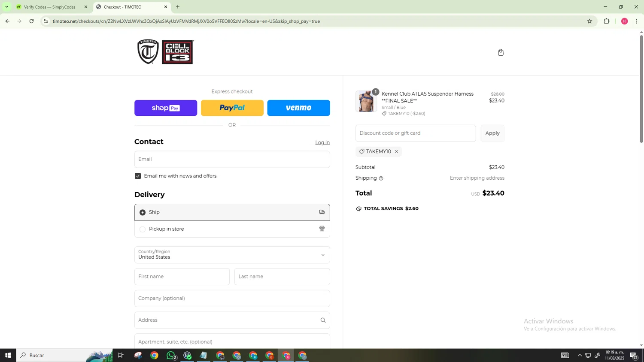The height and width of the screenshot is (362, 644).
Task: Open Task View on the taskbar
Action: (x=121, y=355)
